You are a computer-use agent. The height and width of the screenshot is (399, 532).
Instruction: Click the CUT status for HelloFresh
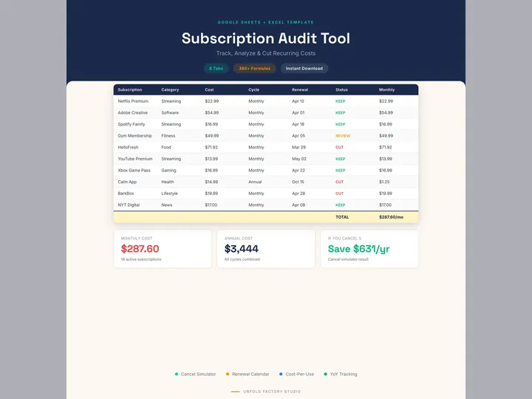pyautogui.click(x=340, y=147)
